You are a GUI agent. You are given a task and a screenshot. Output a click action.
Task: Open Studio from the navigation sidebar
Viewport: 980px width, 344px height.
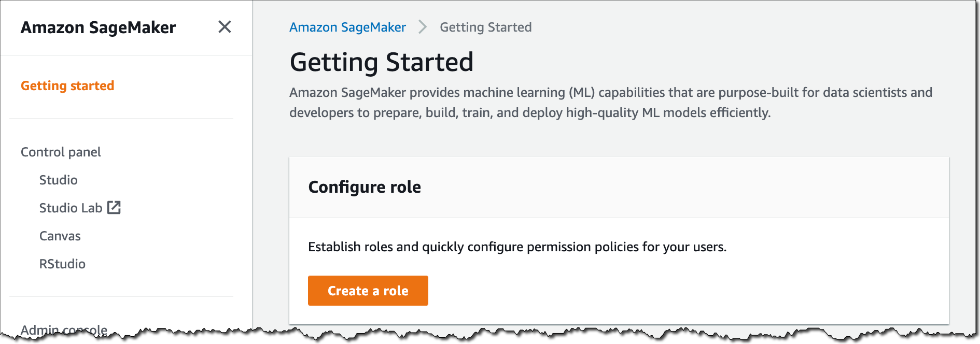[x=59, y=180]
